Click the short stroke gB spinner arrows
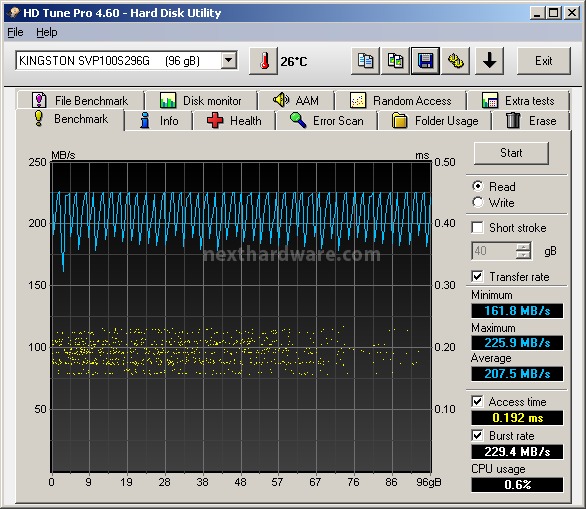 tap(523, 251)
